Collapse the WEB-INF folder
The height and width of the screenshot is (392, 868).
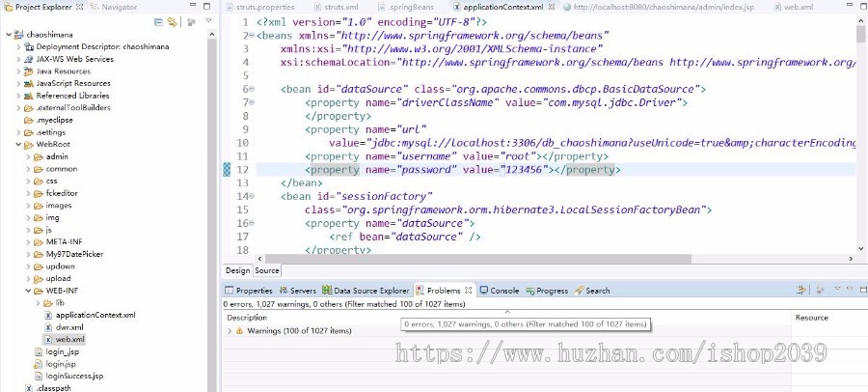tap(28, 291)
